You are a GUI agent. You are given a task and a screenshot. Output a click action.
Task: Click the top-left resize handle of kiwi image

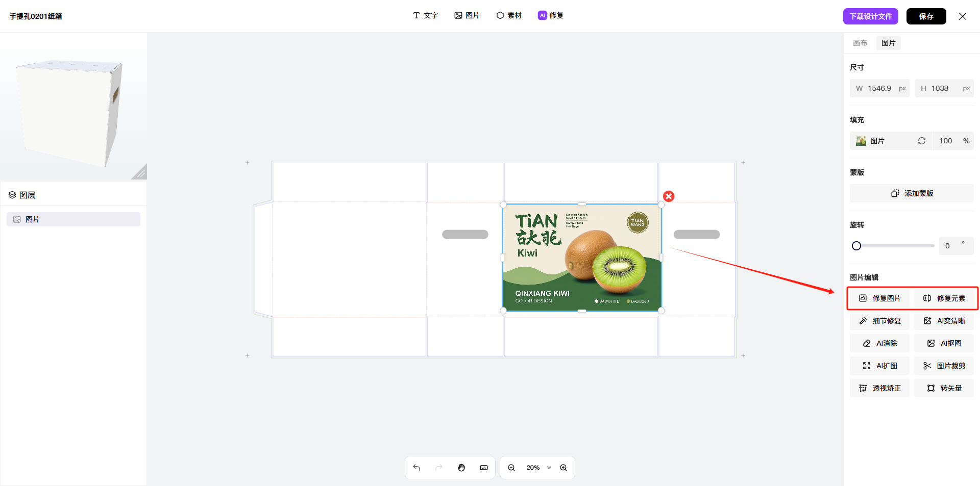[x=503, y=204]
